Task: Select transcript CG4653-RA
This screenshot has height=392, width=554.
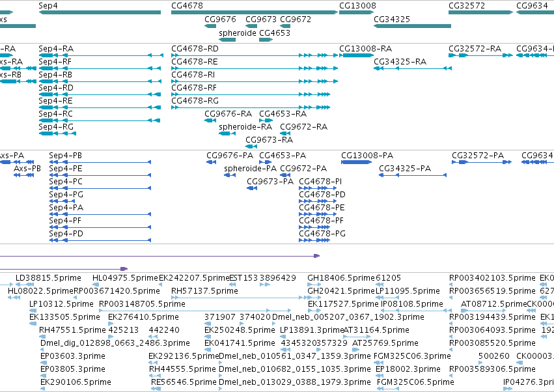Action: pyautogui.click(x=283, y=114)
